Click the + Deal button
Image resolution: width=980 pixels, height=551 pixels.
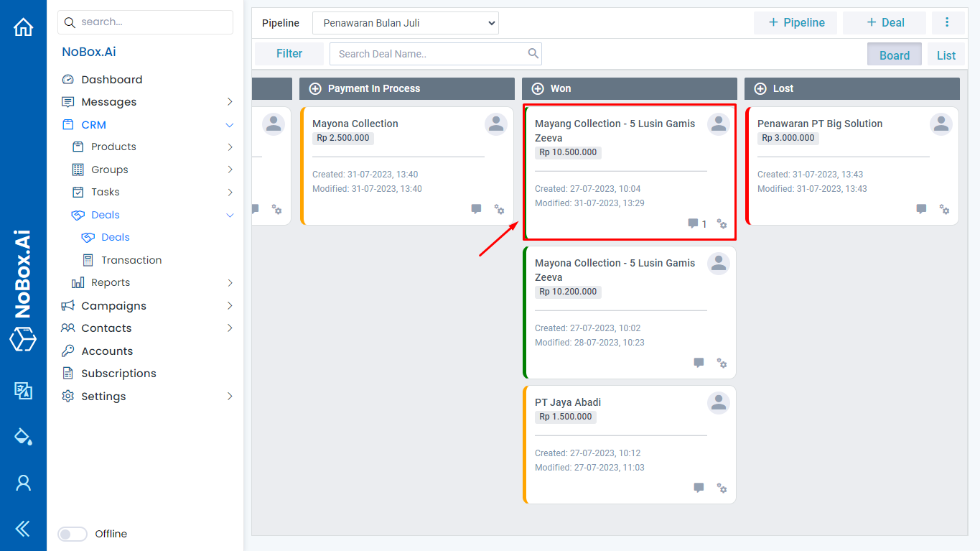[x=885, y=22]
